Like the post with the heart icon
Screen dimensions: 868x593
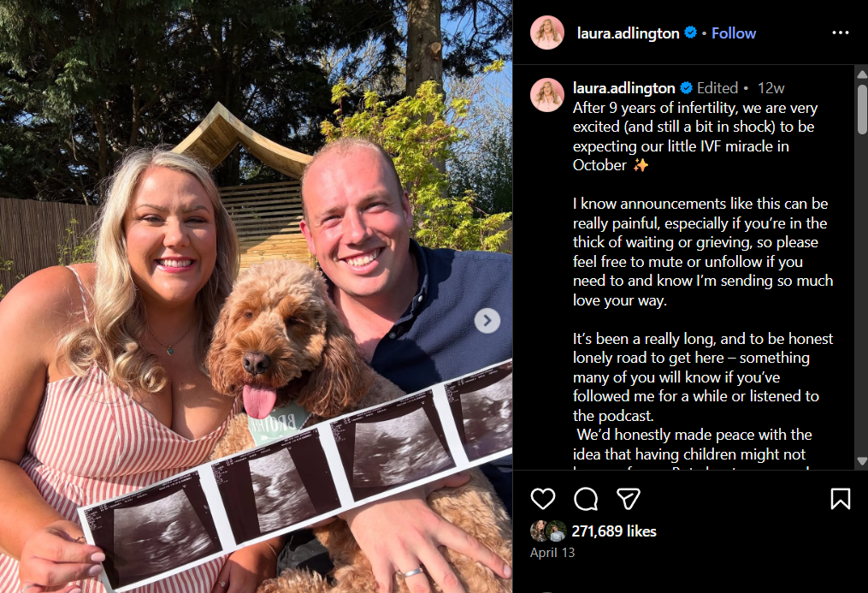(x=542, y=499)
